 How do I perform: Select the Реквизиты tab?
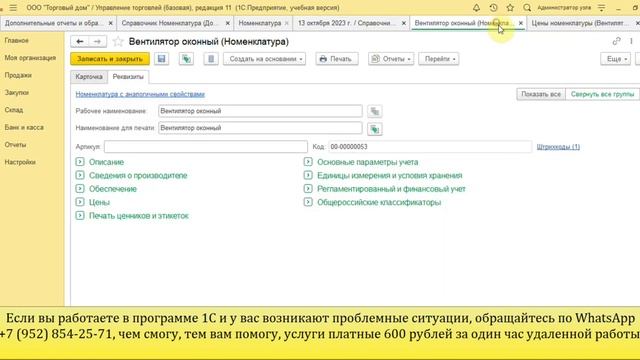click(128, 77)
